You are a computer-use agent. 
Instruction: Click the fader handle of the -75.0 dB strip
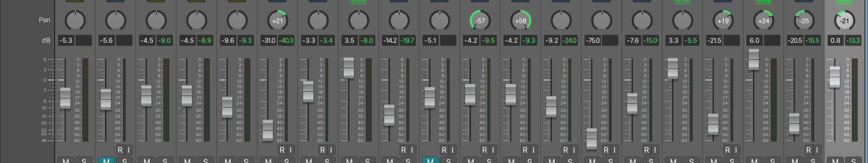[592, 139]
